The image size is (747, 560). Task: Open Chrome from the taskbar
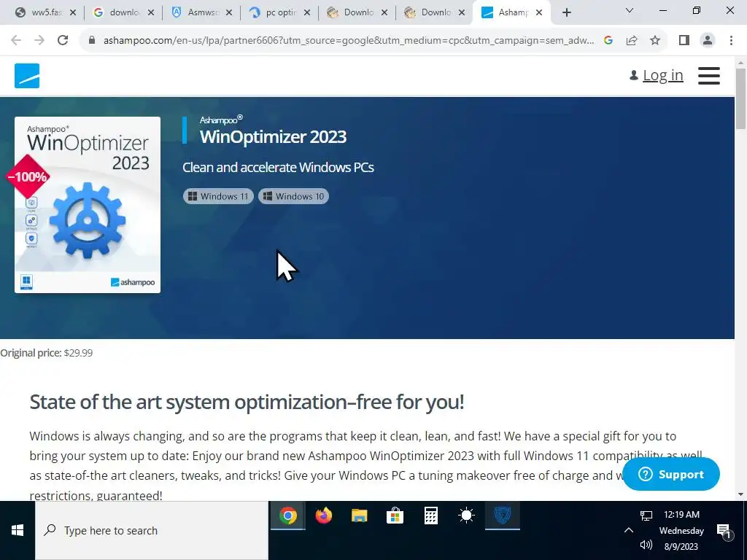[287, 516]
